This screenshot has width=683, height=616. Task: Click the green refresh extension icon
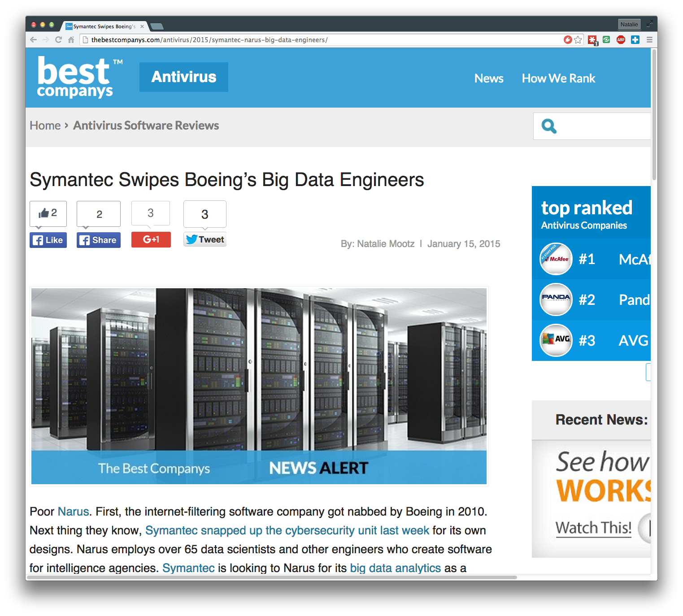point(606,39)
